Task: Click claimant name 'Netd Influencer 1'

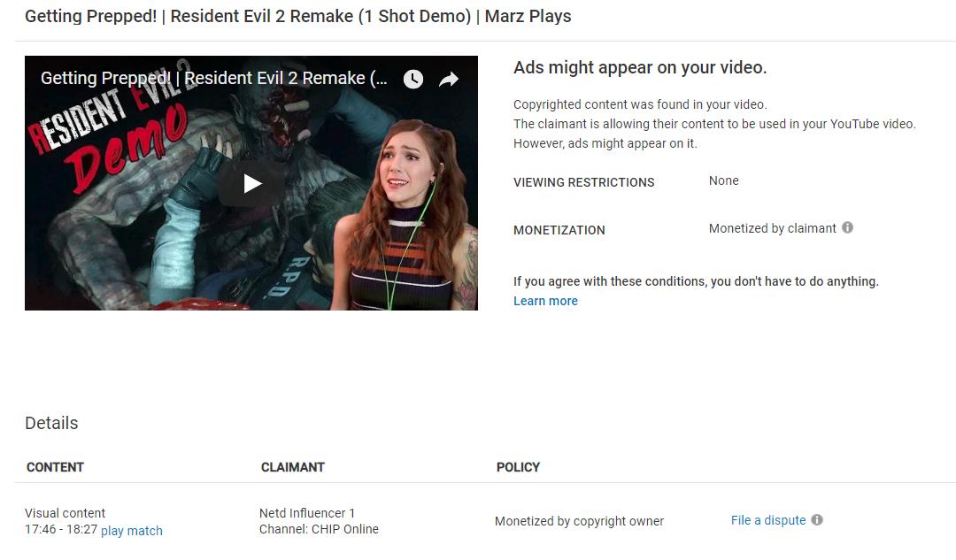Action: point(306,513)
